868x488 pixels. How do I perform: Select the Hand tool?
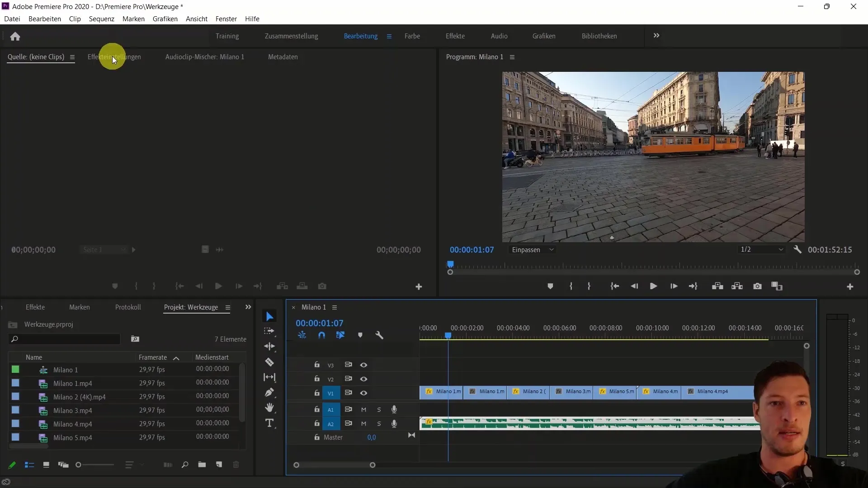pyautogui.click(x=269, y=408)
